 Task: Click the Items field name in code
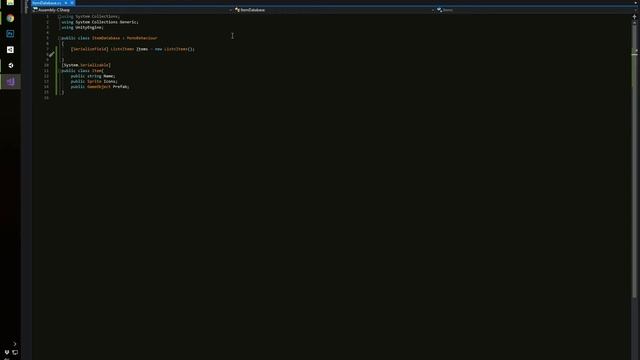click(x=142, y=49)
